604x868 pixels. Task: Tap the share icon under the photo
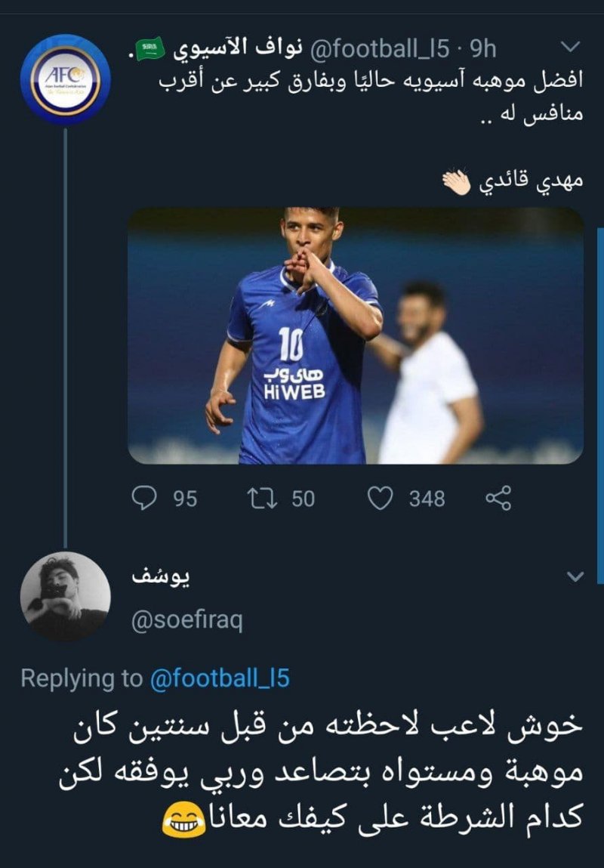pos(498,498)
